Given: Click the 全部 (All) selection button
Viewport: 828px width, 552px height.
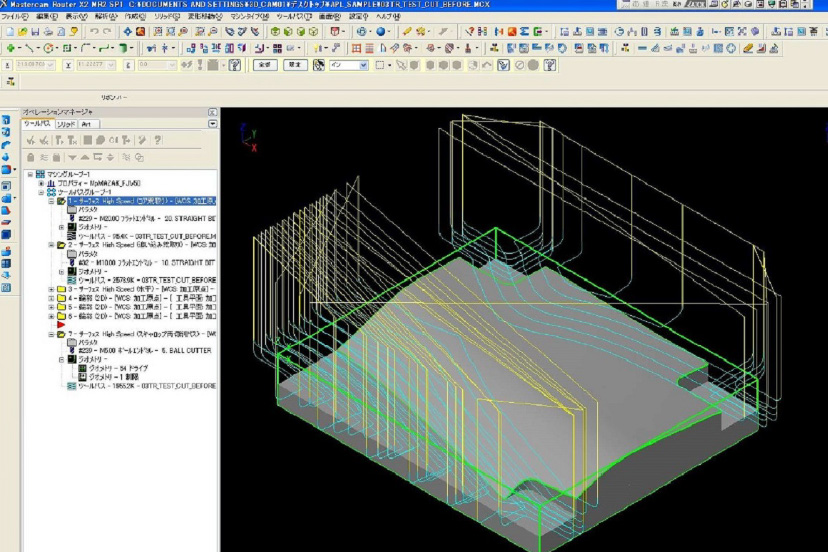Looking at the screenshot, I should 264,65.
